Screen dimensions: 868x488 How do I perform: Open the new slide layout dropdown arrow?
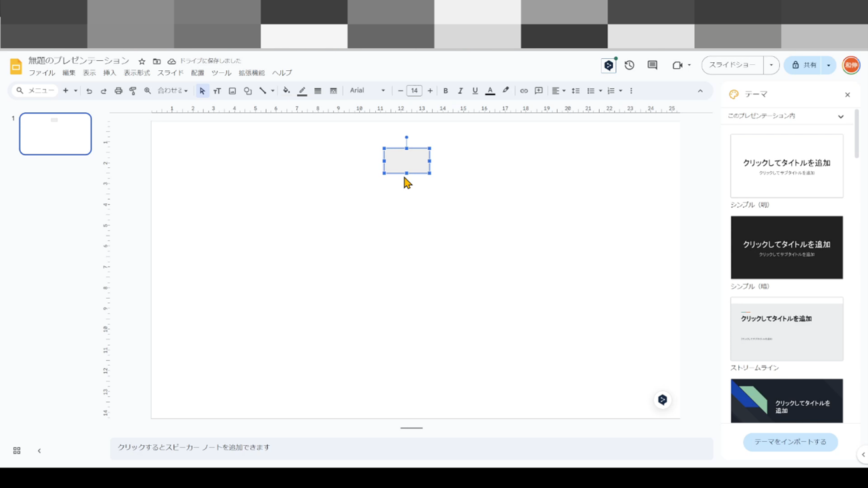point(76,91)
